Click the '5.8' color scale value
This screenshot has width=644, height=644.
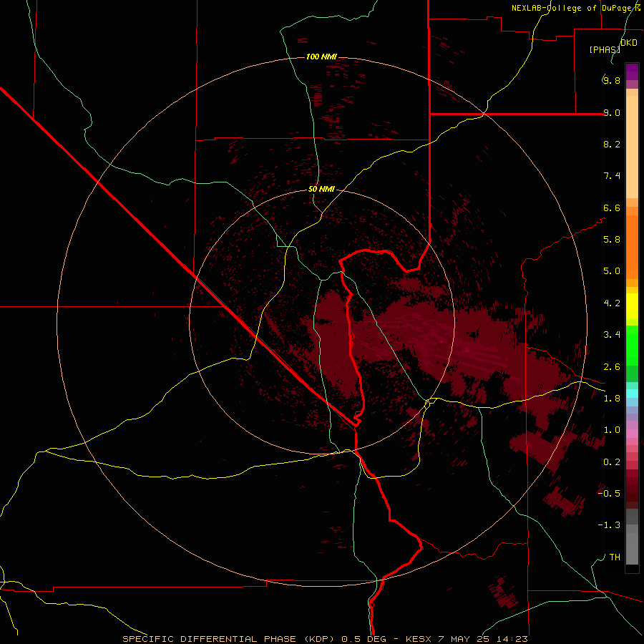(611, 240)
